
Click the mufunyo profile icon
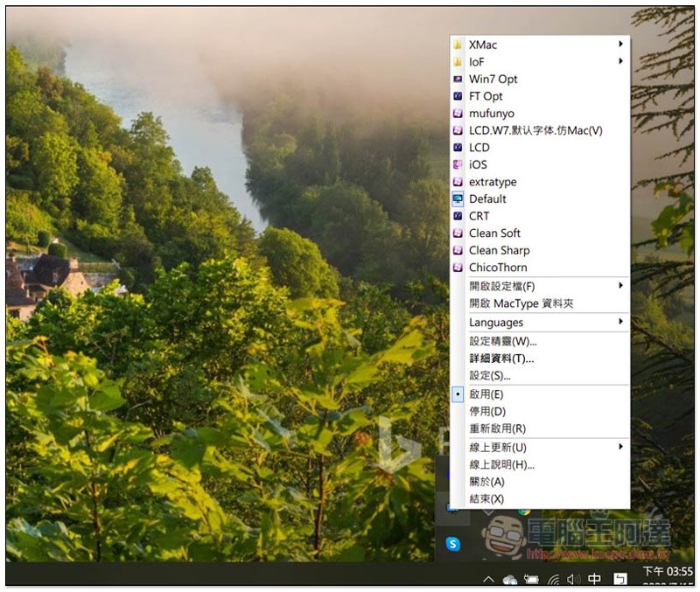[x=458, y=114]
